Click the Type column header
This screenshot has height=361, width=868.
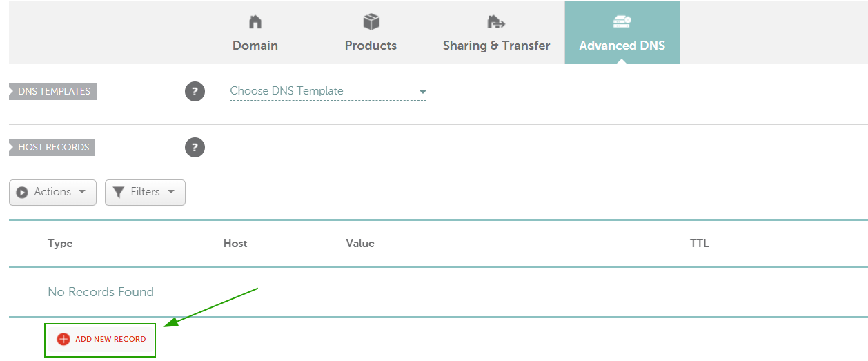point(60,243)
